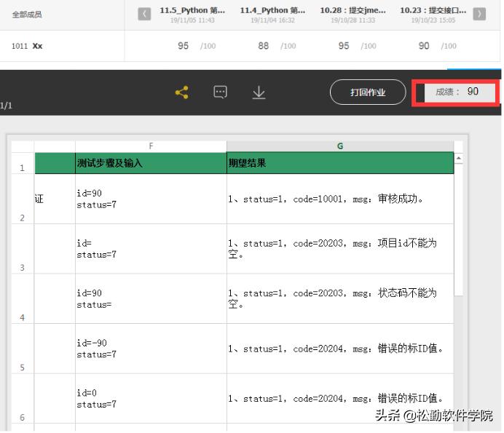The image size is (504, 433).
Task: Click the 状态码不能为空 result cell
Action: [340, 298]
